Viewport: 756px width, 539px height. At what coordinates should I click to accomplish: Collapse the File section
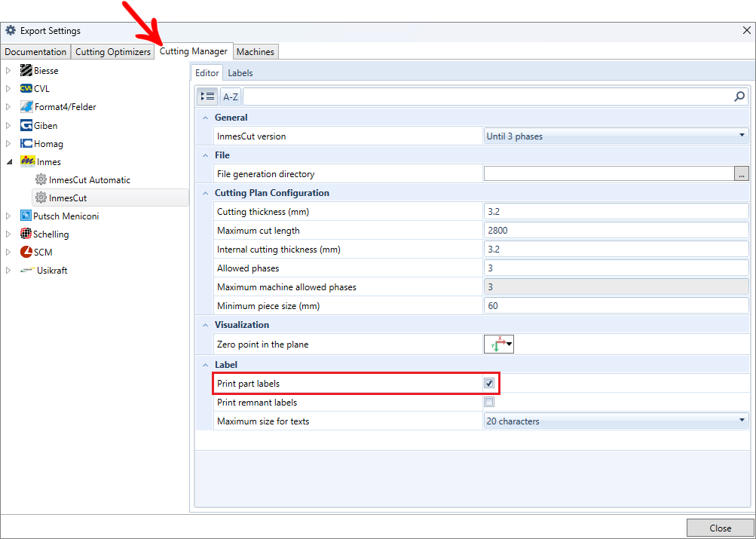(205, 155)
